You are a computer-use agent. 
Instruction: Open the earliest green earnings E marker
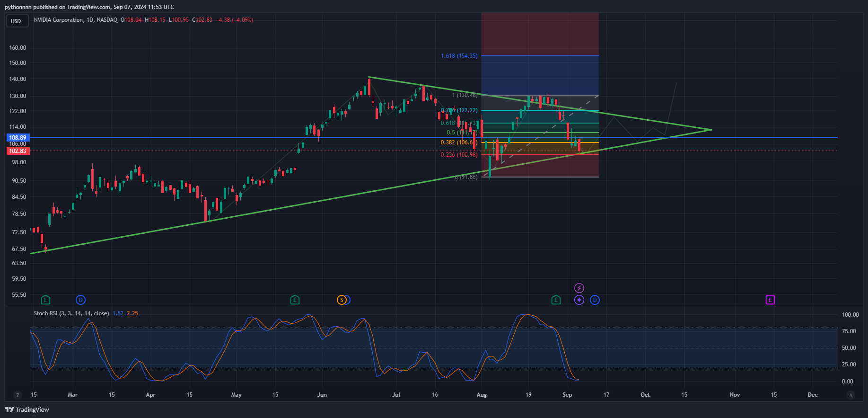[45, 300]
